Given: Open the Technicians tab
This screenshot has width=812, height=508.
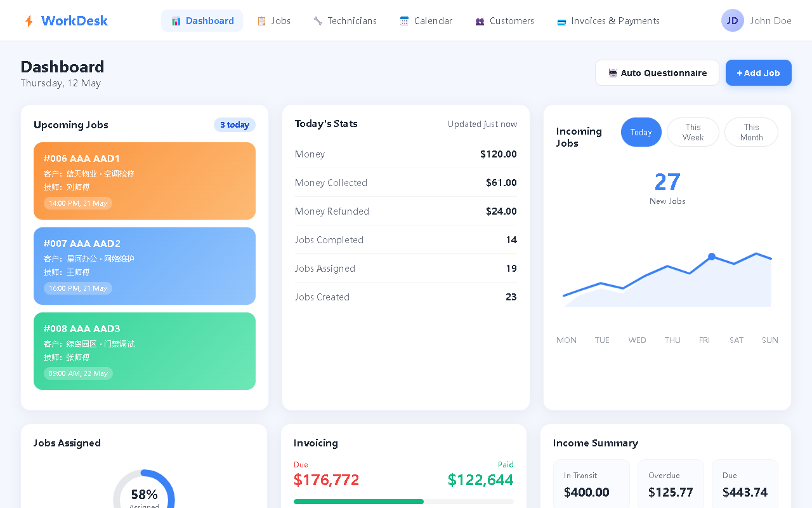Looking at the screenshot, I should [345, 21].
